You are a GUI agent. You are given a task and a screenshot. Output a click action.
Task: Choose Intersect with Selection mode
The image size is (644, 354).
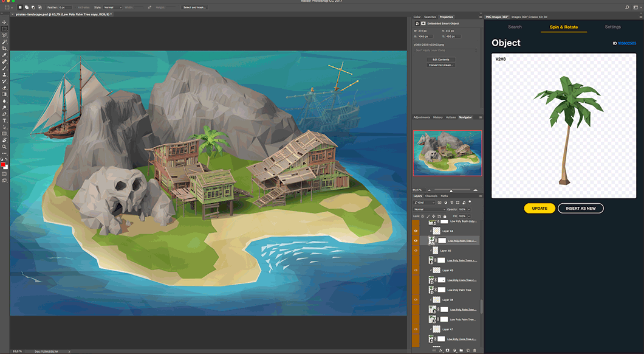39,7
